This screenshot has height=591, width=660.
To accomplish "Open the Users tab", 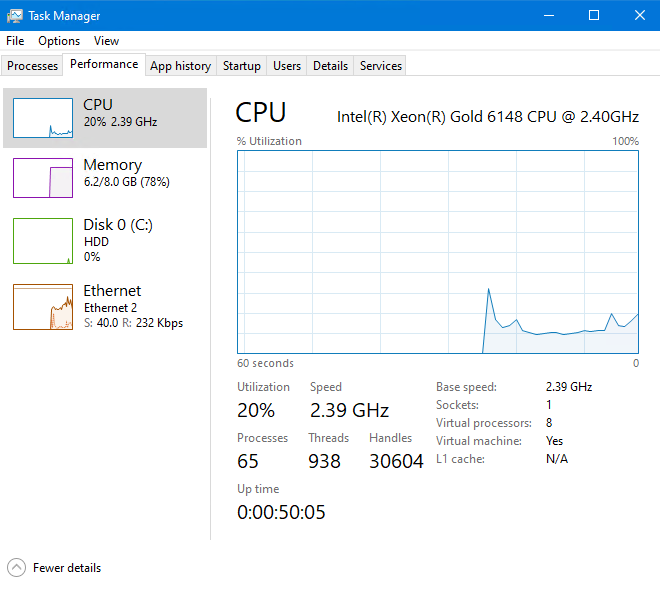I will 287,66.
